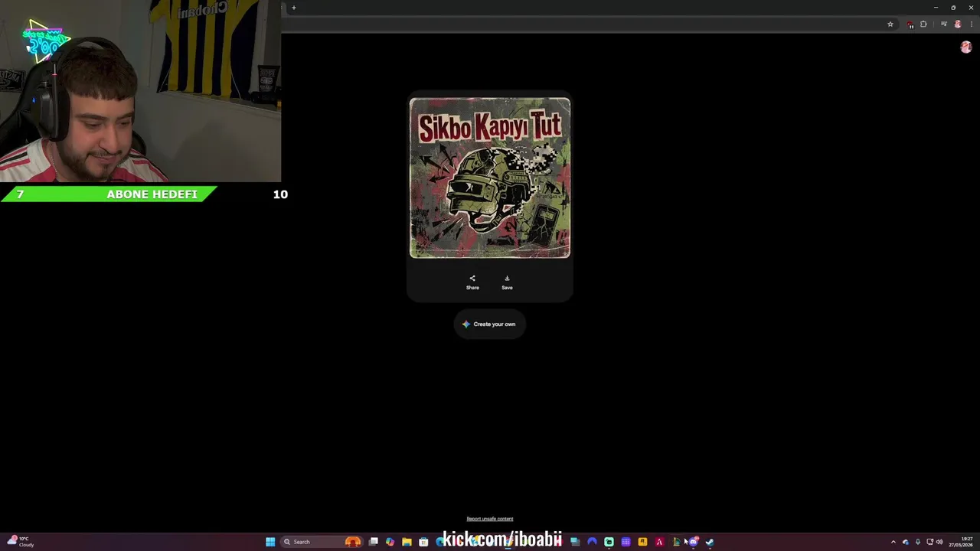Open the browser three-dot menu
The height and width of the screenshot is (551, 980).
(x=971, y=24)
